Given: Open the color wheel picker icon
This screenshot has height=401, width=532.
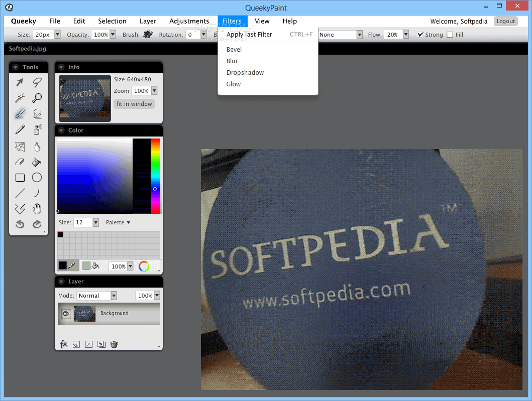Looking at the screenshot, I should (144, 266).
